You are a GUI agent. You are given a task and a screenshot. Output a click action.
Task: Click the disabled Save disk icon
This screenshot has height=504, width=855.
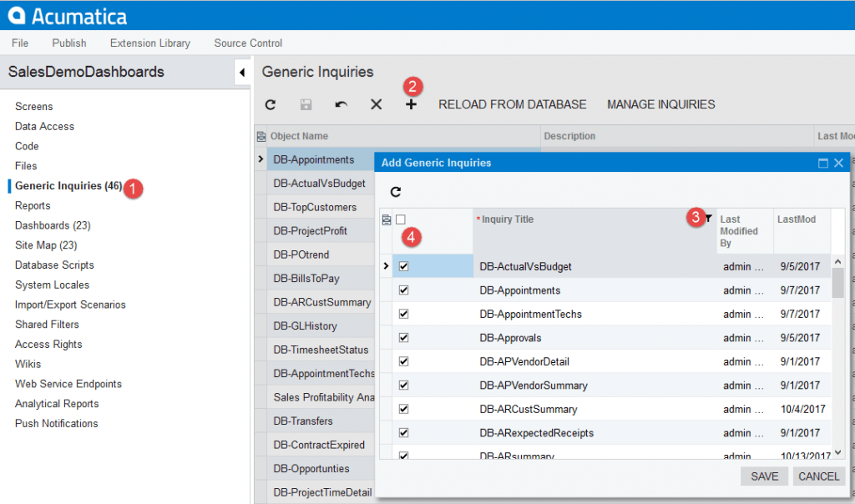306,104
